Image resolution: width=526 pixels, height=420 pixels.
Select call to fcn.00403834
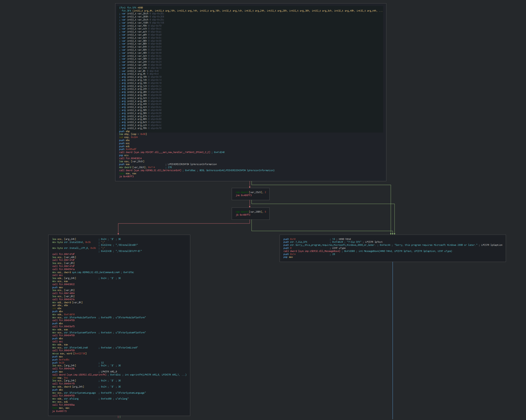[x=130, y=158]
